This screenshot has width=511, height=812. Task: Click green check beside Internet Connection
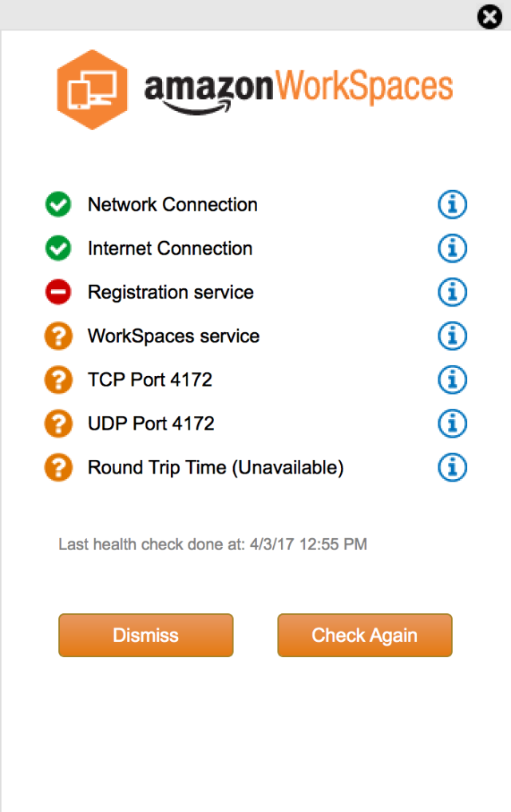click(x=58, y=249)
